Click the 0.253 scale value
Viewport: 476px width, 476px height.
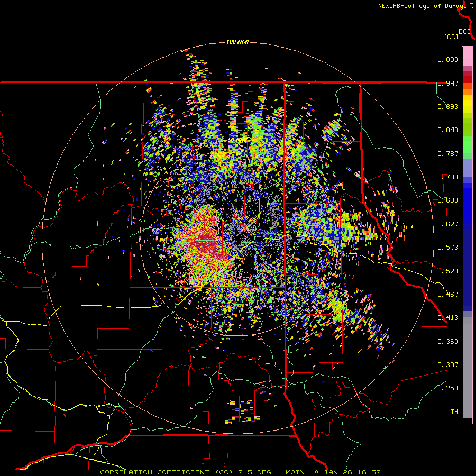click(448, 388)
